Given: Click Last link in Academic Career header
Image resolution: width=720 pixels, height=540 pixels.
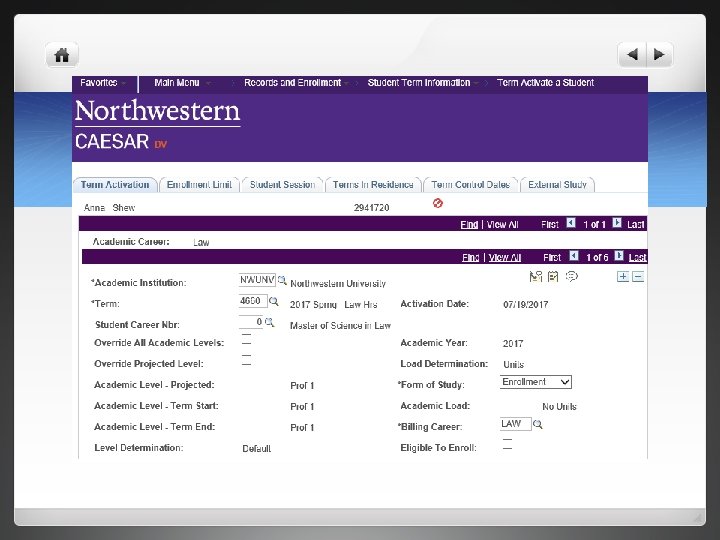Looking at the screenshot, I should coord(636,225).
